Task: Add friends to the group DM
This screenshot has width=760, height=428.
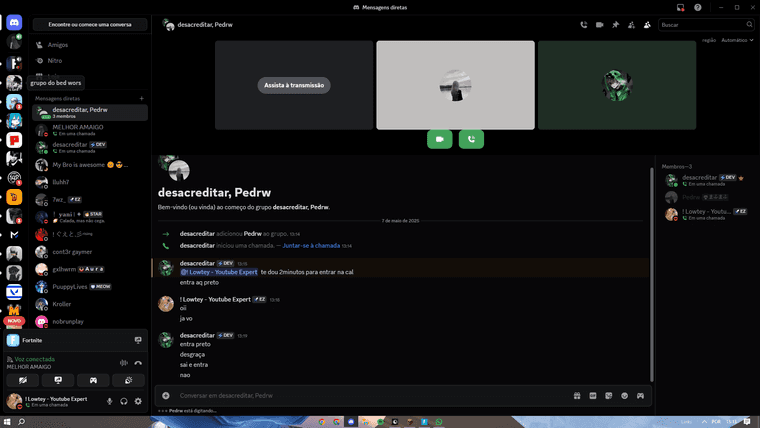Action: 631,25
